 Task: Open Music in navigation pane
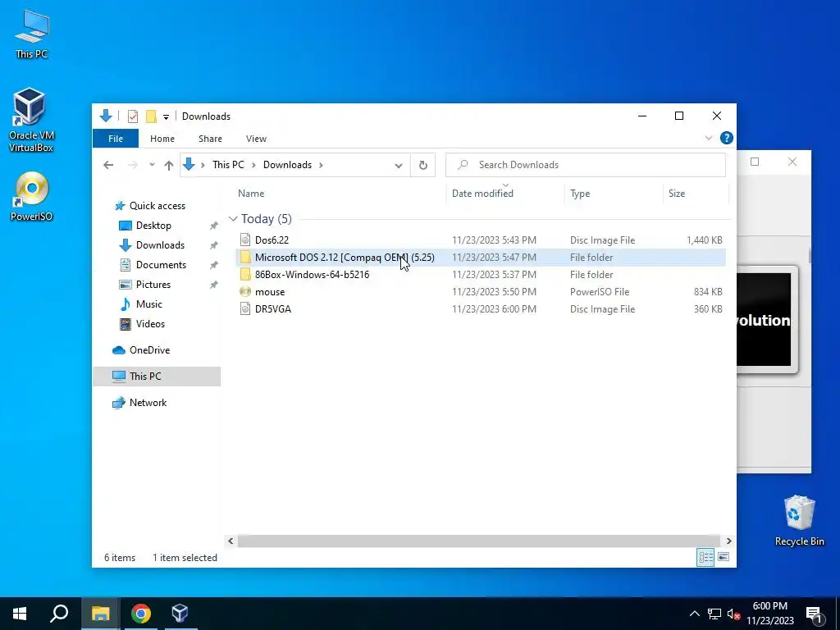pyautogui.click(x=148, y=304)
